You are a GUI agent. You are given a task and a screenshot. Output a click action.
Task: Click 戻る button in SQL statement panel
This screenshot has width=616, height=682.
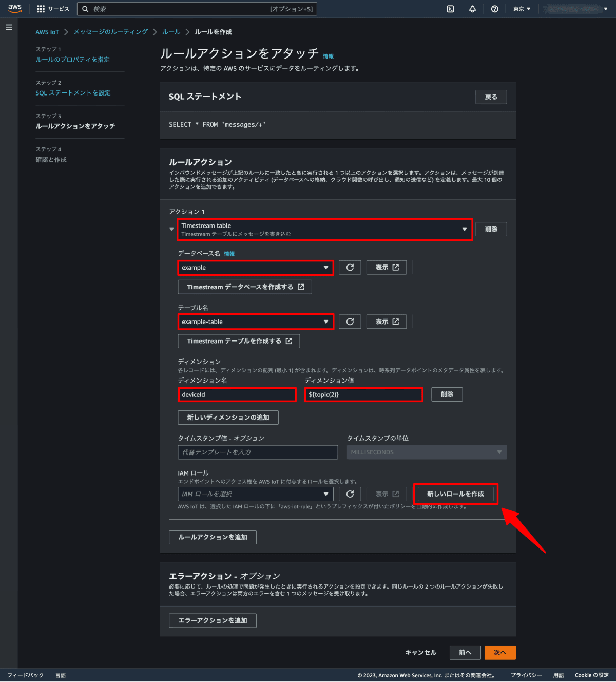point(491,97)
